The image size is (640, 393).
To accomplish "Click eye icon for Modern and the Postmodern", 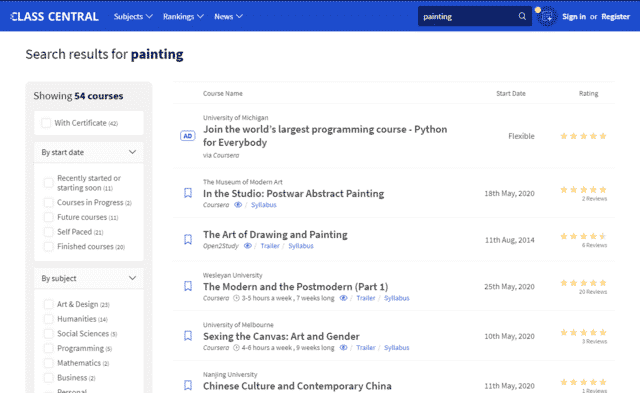I will point(343,298).
